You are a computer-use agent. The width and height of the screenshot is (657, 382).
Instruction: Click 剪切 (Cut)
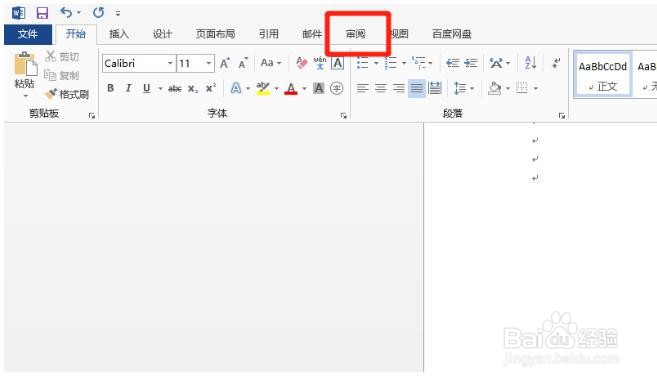click(62, 56)
